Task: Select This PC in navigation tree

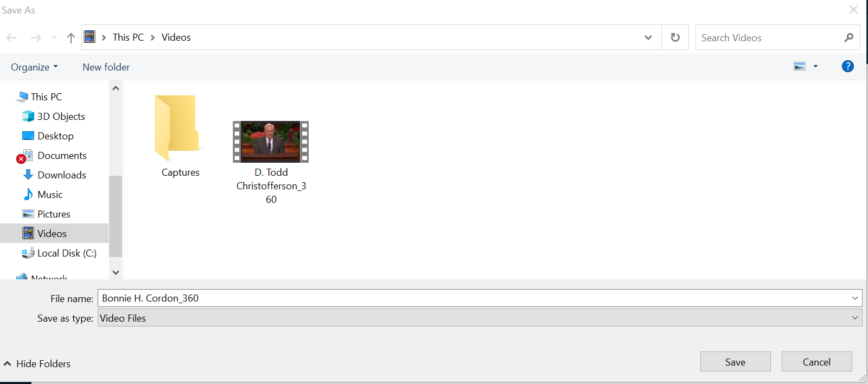Action: (47, 97)
